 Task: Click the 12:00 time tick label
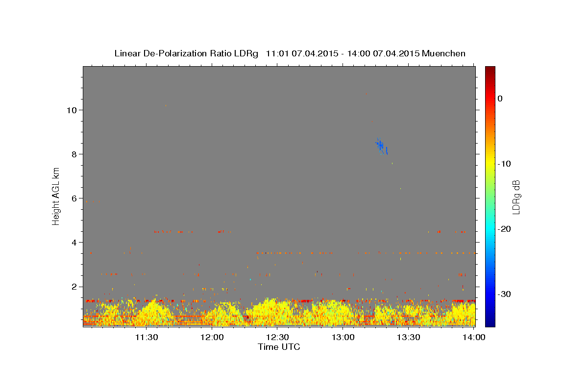[213, 337]
